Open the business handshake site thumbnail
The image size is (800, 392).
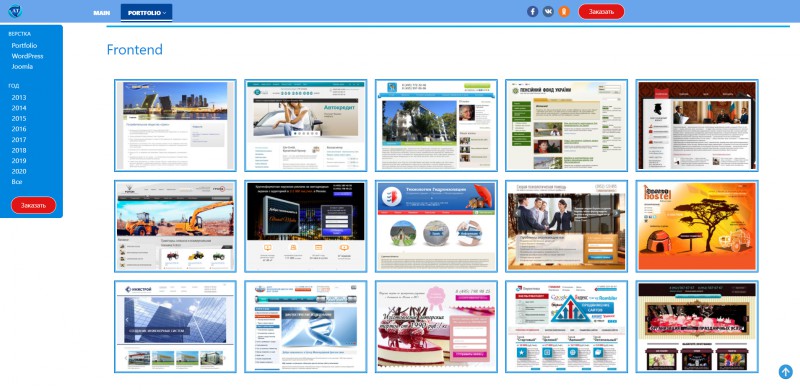[x=566, y=226]
